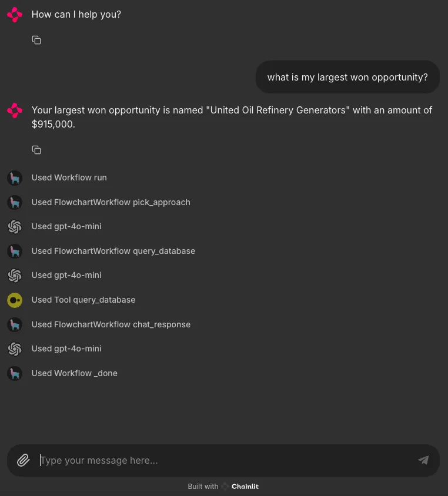This screenshot has height=496, width=448.
Task: Copy the "How can I help you?" message
Action: [x=36, y=40]
